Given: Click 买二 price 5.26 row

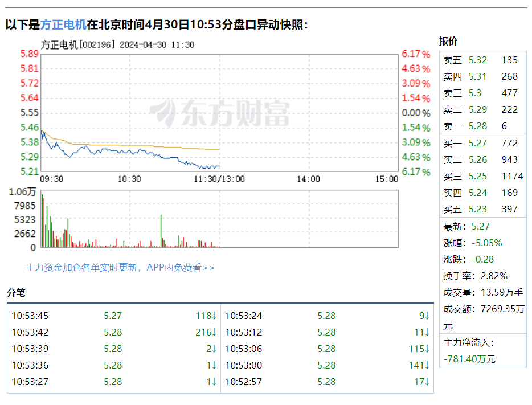Looking at the screenshot, I should 483,159.
